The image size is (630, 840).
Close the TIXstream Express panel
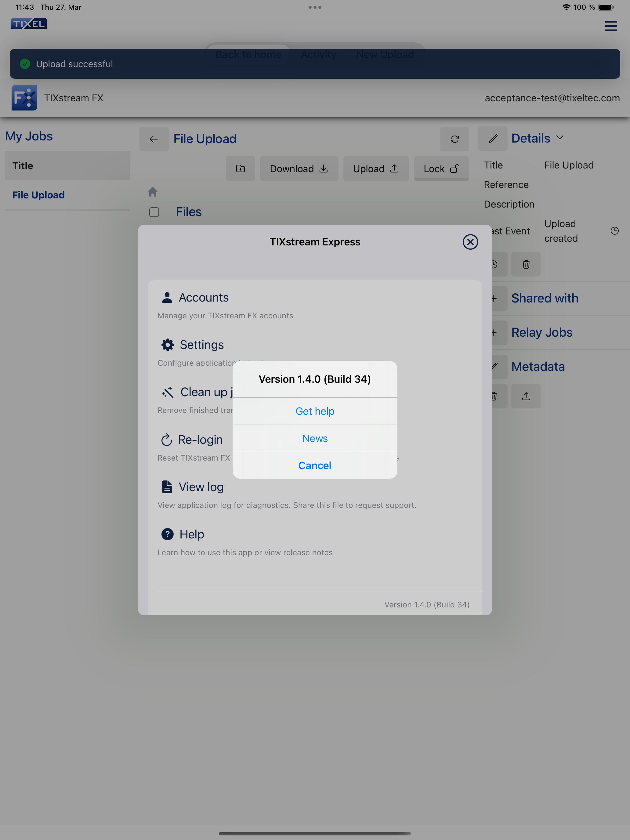[470, 242]
